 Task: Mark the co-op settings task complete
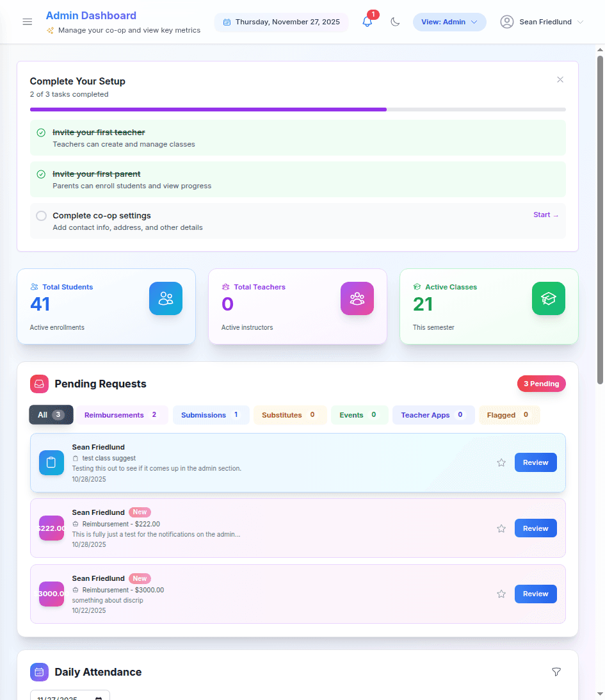click(40, 215)
